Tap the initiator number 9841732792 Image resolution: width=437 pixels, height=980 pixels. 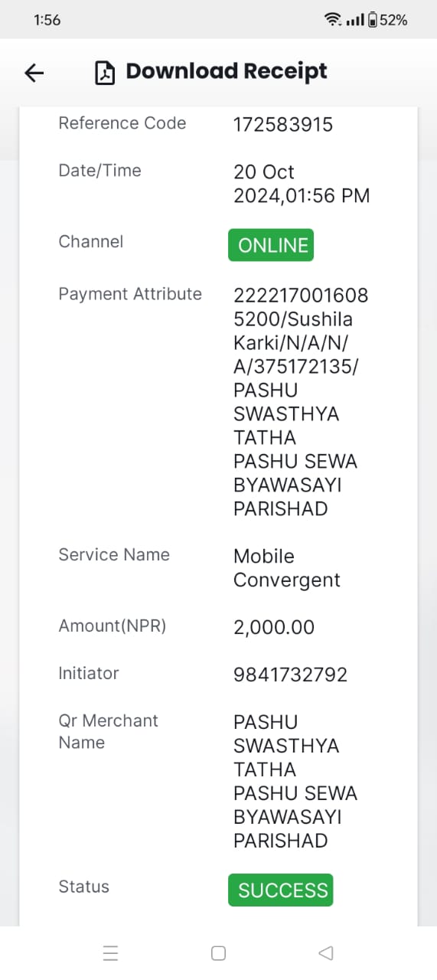point(290,675)
